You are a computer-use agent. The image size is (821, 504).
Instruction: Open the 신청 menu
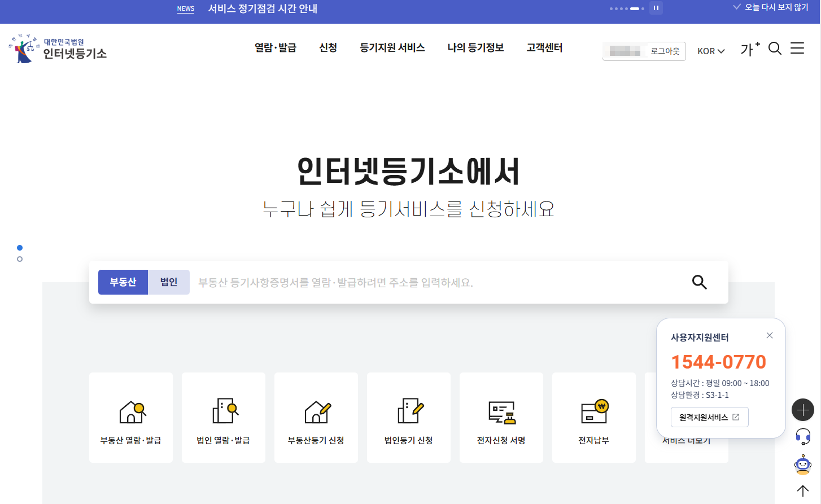[x=328, y=48]
